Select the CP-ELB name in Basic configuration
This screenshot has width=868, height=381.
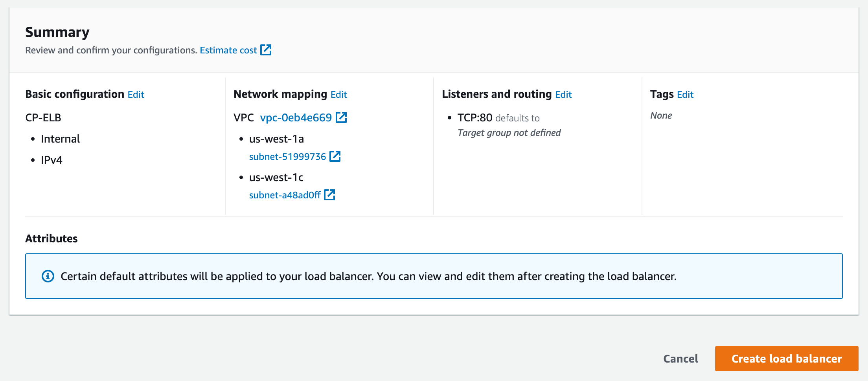(x=43, y=117)
